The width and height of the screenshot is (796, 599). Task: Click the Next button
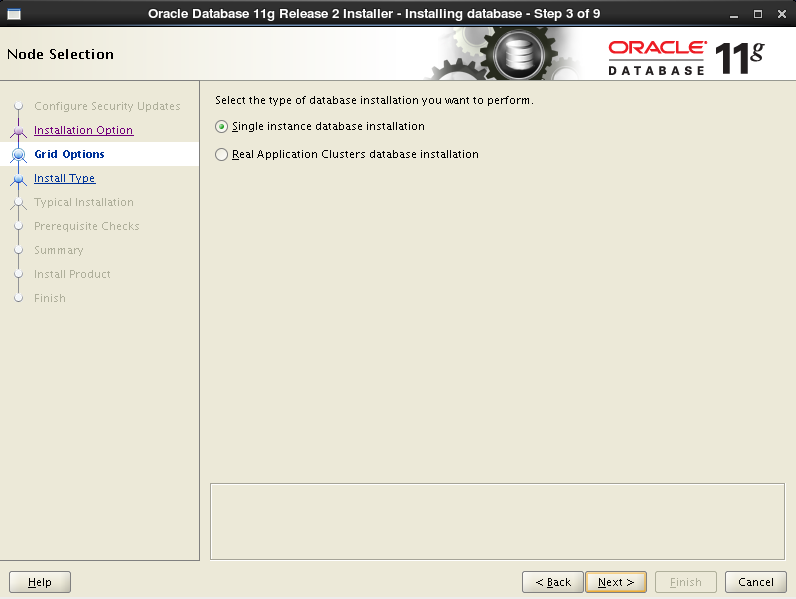pos(616,582)
